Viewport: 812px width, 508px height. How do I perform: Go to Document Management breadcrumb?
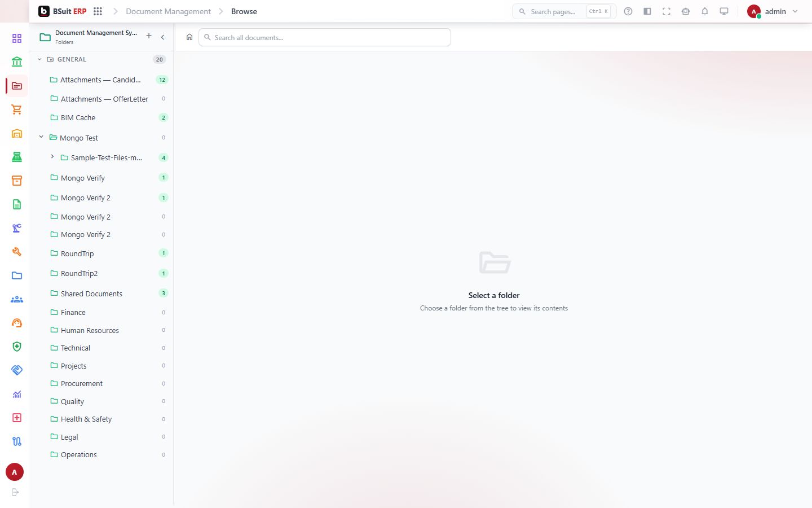tap(168, 11)
